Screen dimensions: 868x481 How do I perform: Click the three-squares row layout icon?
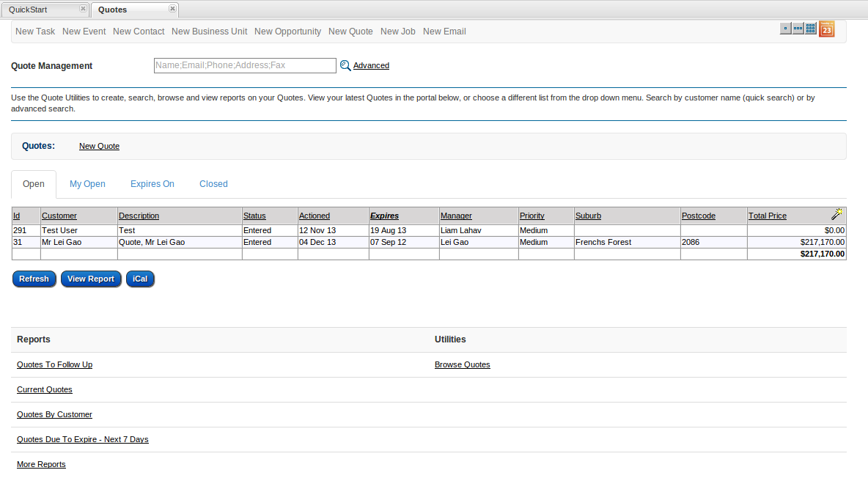point(798,29)
